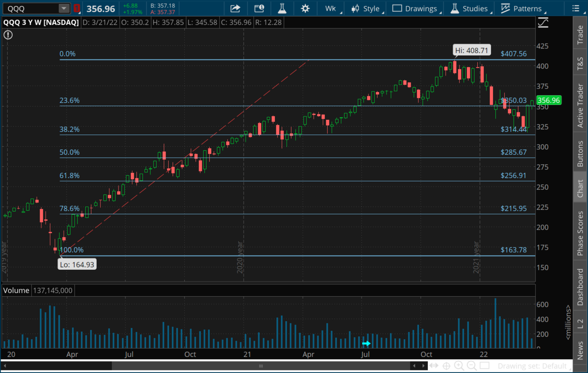Click the $407.56 Fibonacci price label
Screen dimensions: 588x373
514,54
